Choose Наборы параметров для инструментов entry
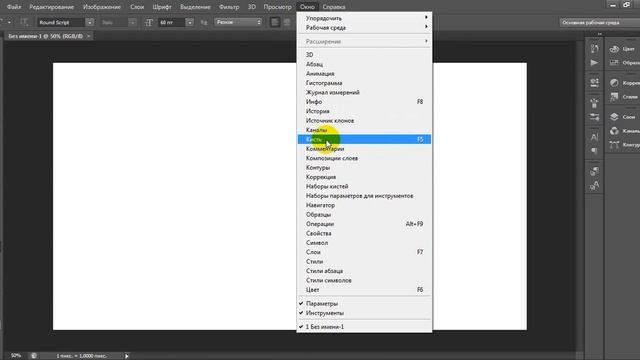 [364, 196]
